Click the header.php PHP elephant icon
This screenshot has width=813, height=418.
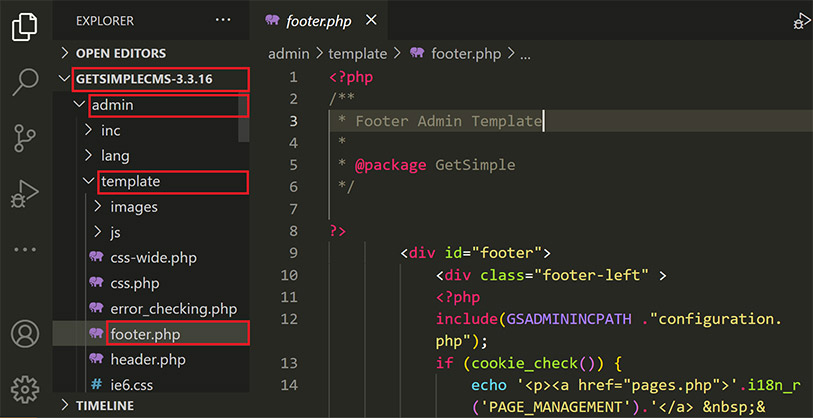[x=96, y=359]
